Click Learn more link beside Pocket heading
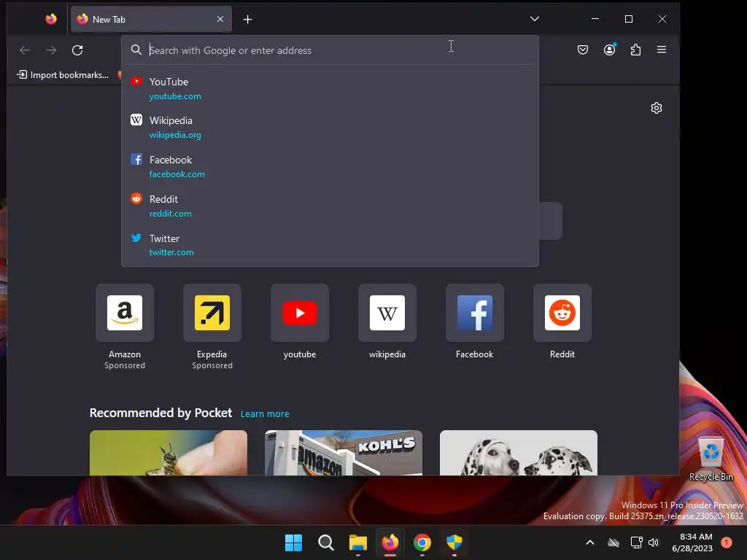 [265, 414]
